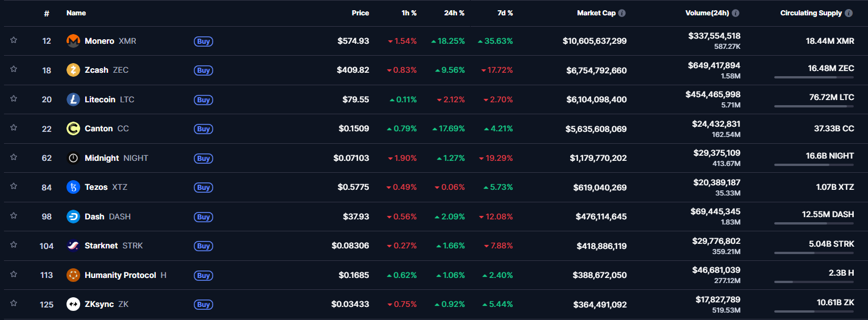Image resolution: width=868 pixels, height=320 pixels.
Task: Toggle the watchlist star for Midnight
Action: (x=14, y=157)
